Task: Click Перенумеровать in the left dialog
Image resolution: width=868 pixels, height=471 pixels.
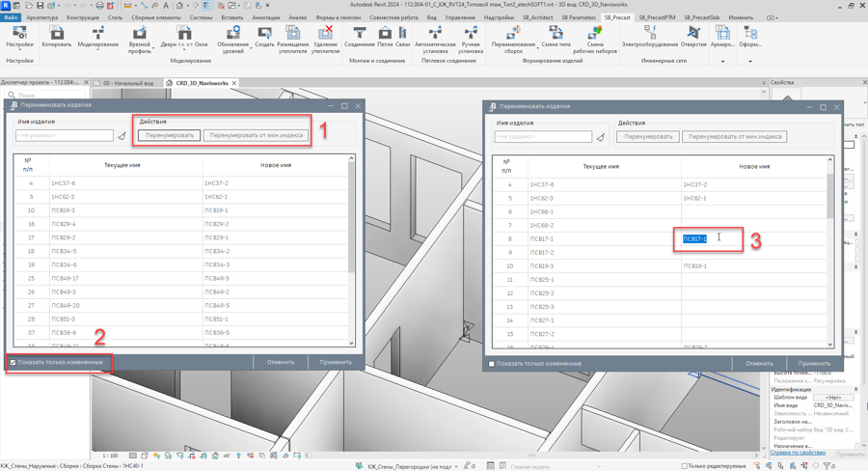Action: tap(170, 135)
